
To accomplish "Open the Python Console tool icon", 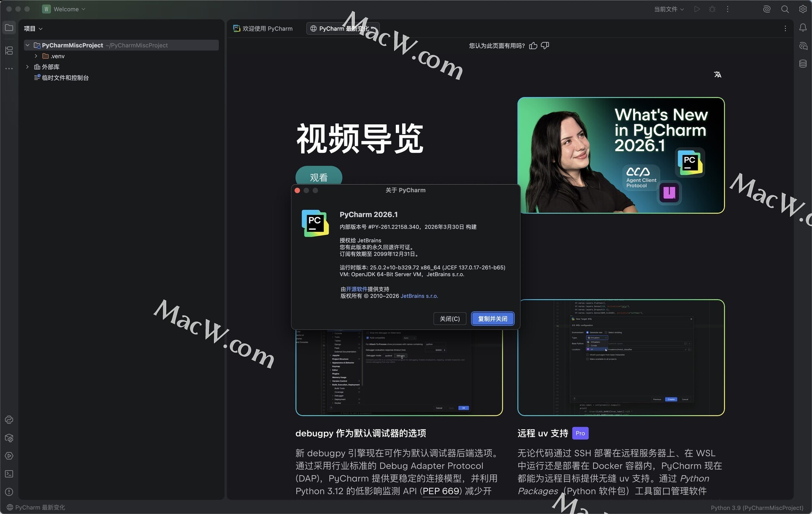I will click(9, 420).
